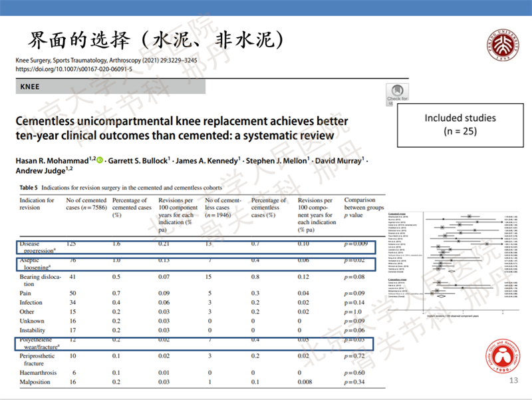Click the Check for updates badge
The width and height of the screenshot is (532, 400).
[397, 93]
